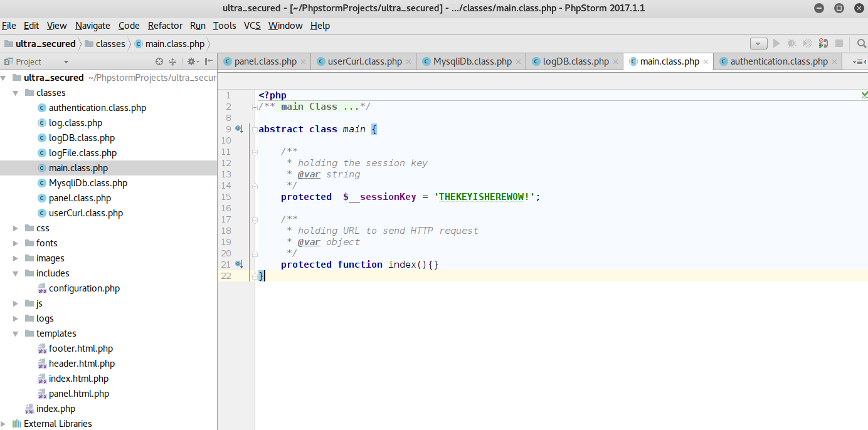The width and height of the screenshot is (868, 430).
Task: Click Collapse All icon in Project panel
Action: click(x=173, y=61)
